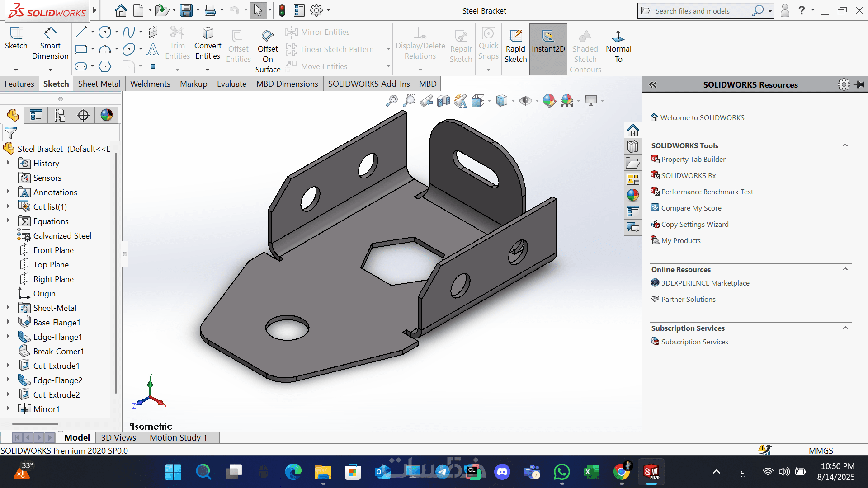The image size is (868, 488).
Task: Open the Property Tab Builder link
Action: tap(693, 159)
